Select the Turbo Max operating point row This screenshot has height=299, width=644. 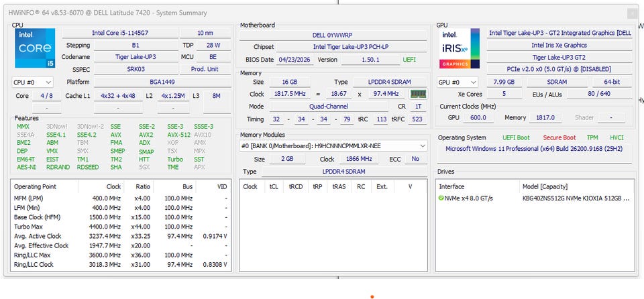(x=120, y=227)
